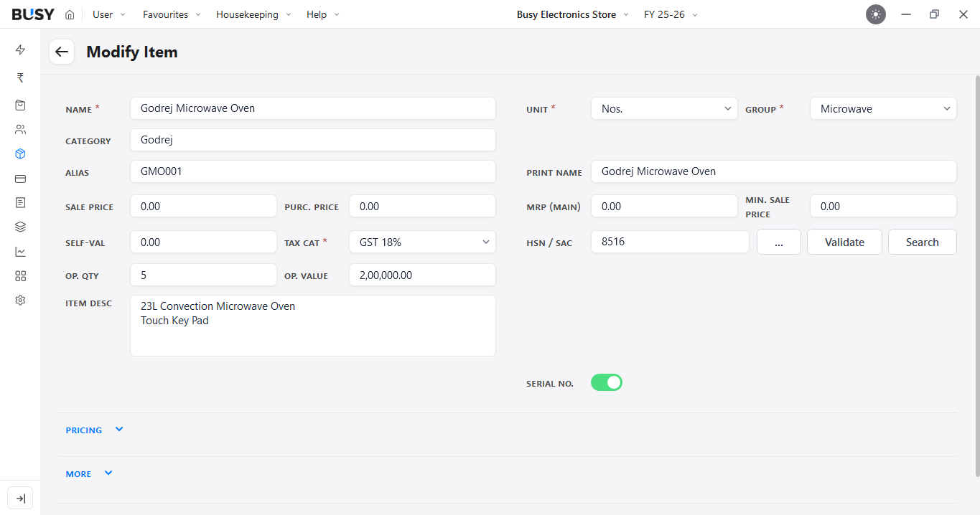The height and width of the screenshot is (515, 980).
Task: Open the stacked layers sidebar icon
Action: coord(20,227)
